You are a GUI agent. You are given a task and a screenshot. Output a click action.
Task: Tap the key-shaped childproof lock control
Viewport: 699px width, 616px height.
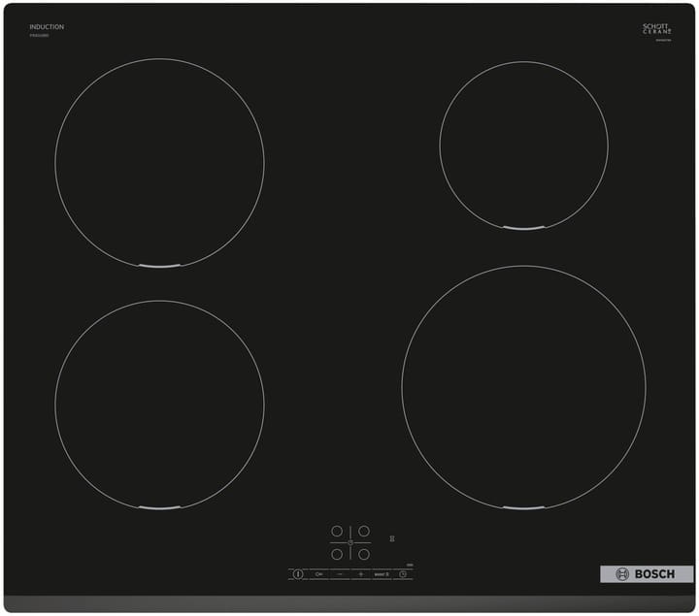(318, 574)
